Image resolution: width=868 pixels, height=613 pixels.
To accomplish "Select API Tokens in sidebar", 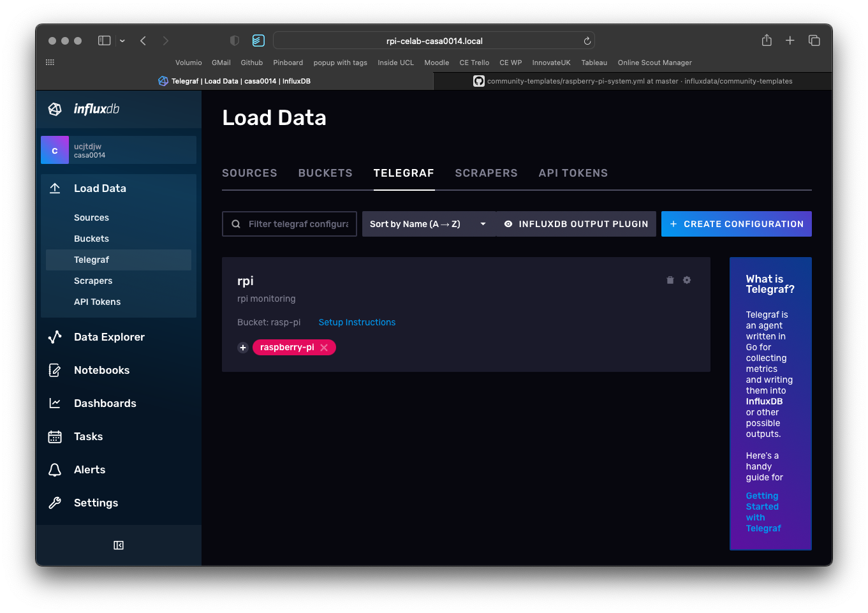I will click(x=97, y=302).
